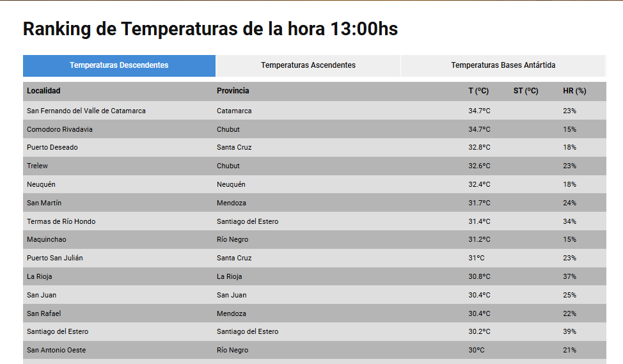Image resolution: width=623 pixels, height=364 pixels.
Task: Click the Comodoro Rivadavia locality cell
Action: click(x=59, y=129)
